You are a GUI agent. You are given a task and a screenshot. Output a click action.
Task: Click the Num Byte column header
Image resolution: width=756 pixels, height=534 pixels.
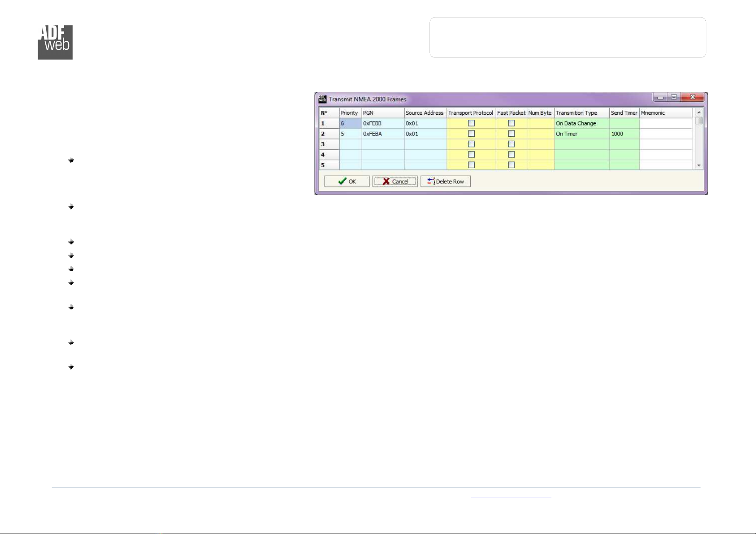[541, 113]
